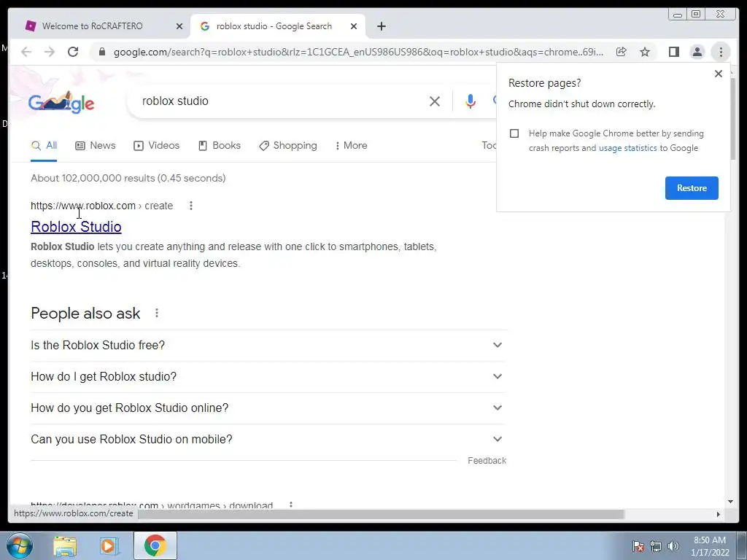This screenshot has width=747, height=560.
Task: Switch to the Shopping results tab
Action: 288,146
